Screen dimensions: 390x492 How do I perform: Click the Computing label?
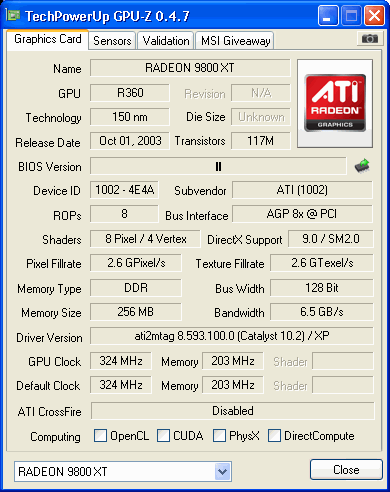55,437
